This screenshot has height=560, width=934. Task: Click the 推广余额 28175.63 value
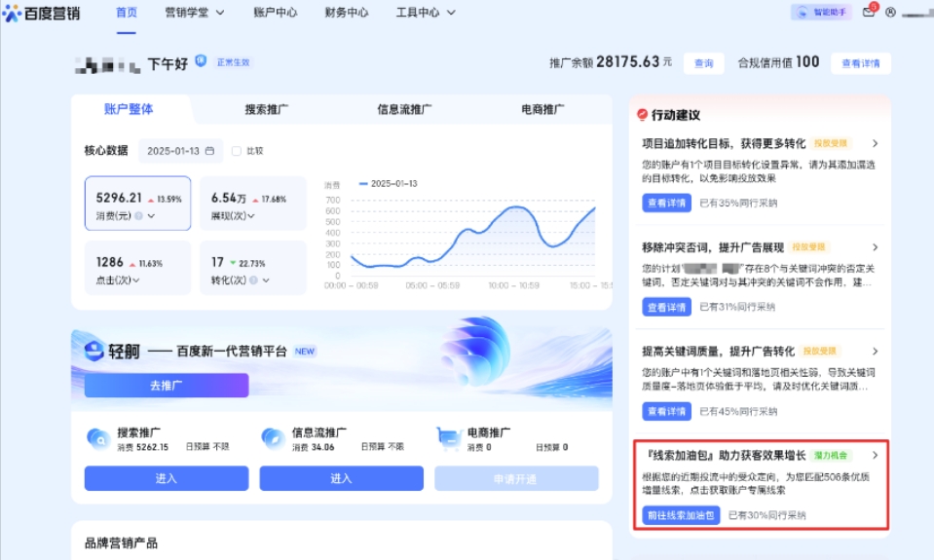click(x=611, y=62)
